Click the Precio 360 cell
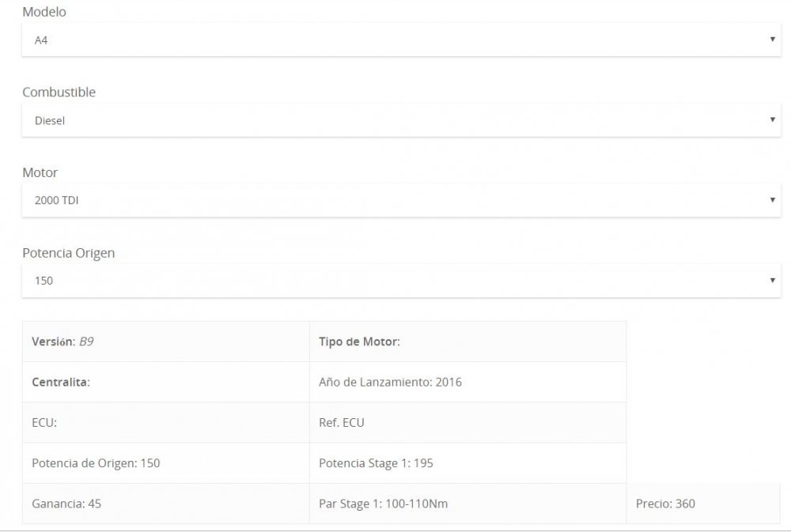The width and height of the screenshot is (791, 532). tap(703, 504)
